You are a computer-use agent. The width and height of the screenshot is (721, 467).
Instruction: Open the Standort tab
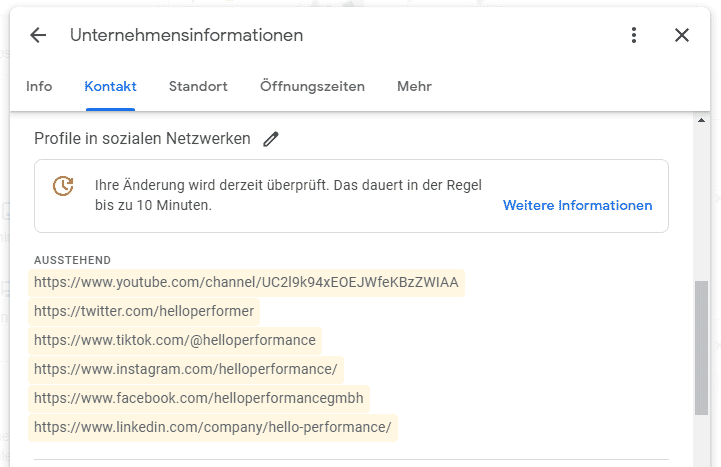click(x=198, y=86)
